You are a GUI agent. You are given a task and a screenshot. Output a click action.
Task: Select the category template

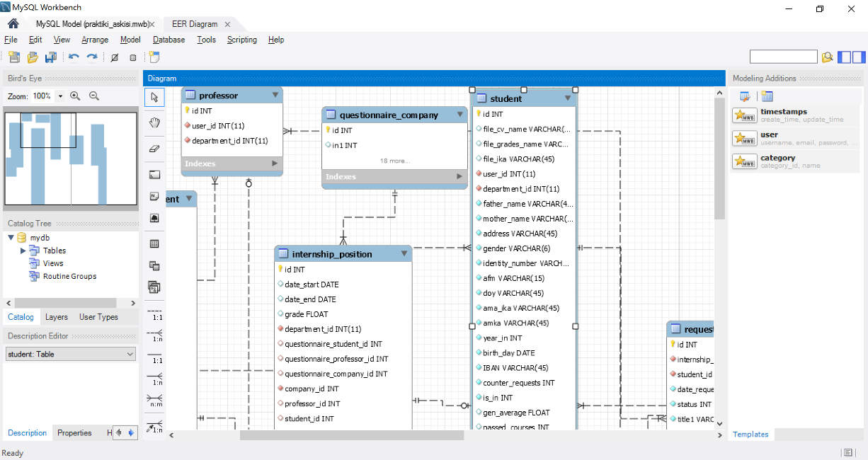tap(795, 161)
